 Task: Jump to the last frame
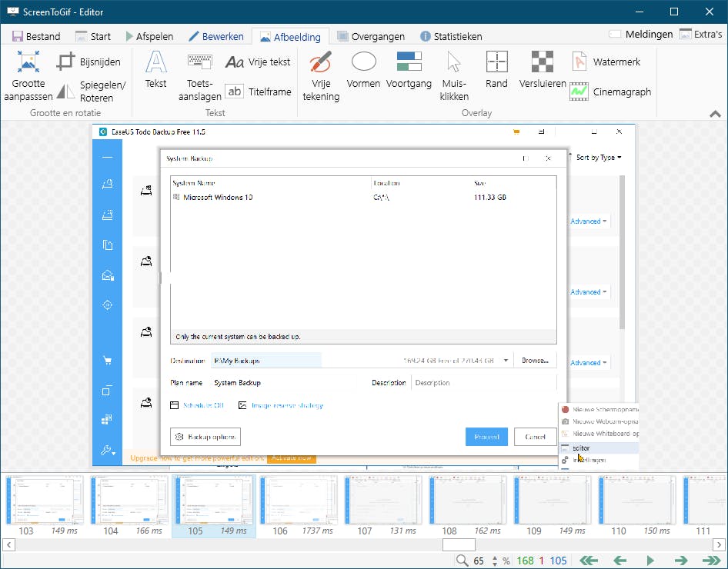pos(711,561)
